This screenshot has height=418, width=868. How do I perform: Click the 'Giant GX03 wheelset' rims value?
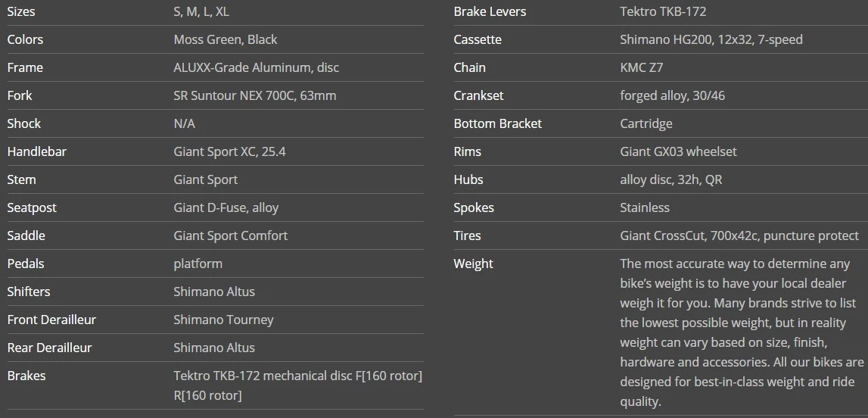tap(678, 151)
